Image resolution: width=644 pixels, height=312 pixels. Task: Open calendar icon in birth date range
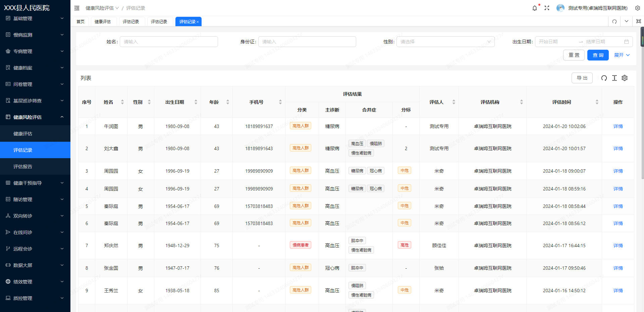tap(627, 42)
